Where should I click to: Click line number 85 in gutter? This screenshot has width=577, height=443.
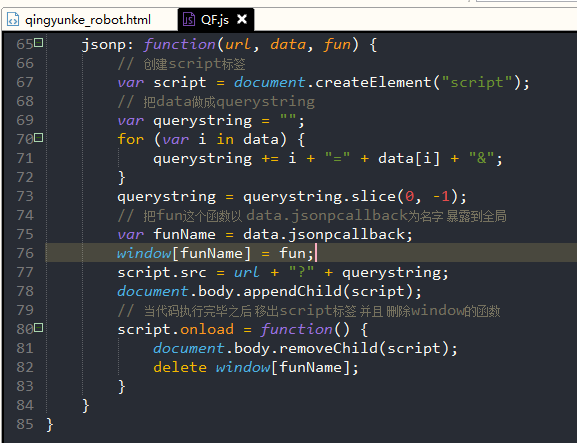coord(25,424)
